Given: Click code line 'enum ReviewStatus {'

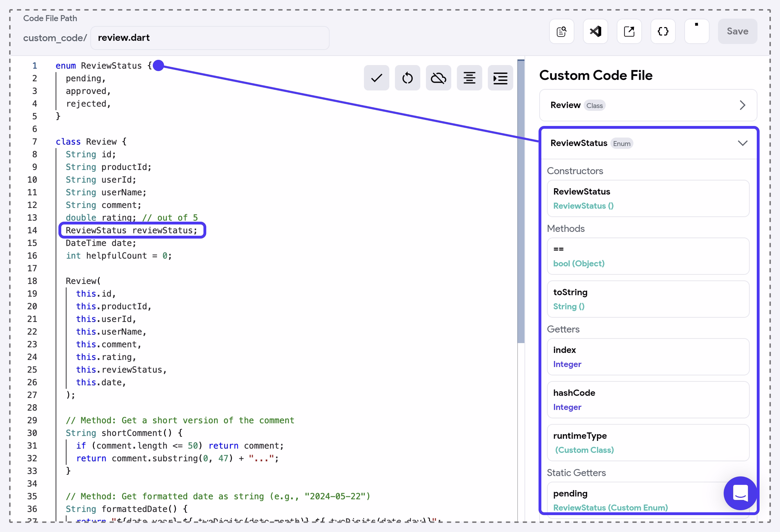Looking at the screenshot, I should click(x=104, y=66).
